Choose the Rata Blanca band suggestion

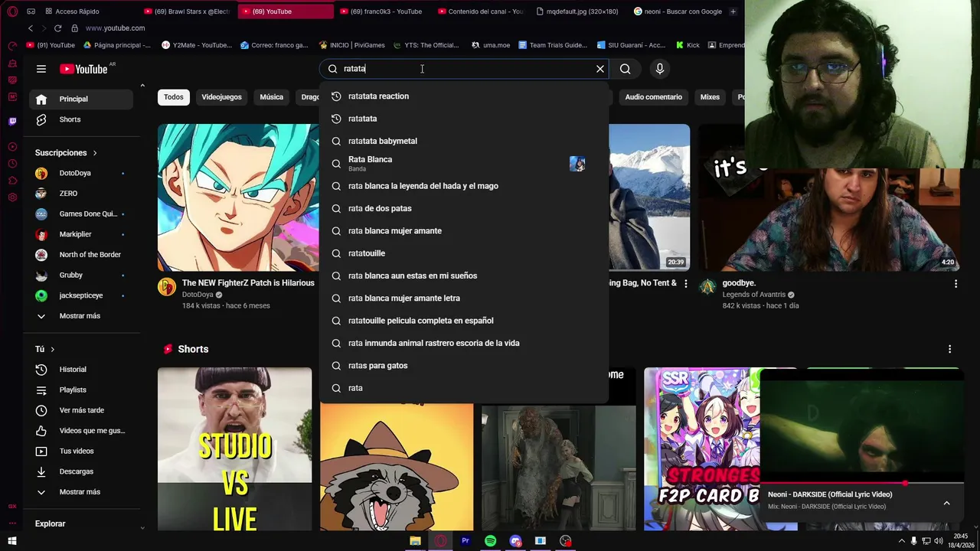pos(464,164)
